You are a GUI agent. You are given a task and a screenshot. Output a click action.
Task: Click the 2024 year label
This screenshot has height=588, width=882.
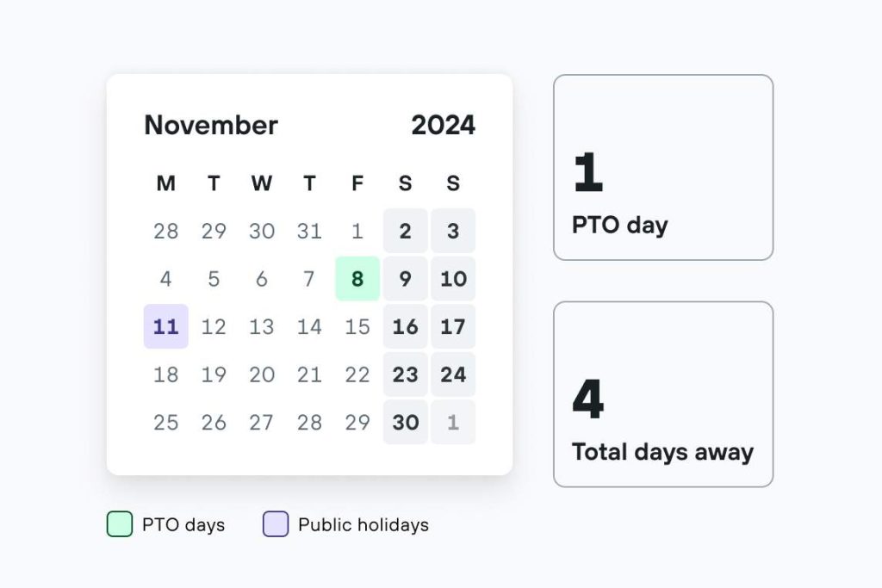coord(444,125)
